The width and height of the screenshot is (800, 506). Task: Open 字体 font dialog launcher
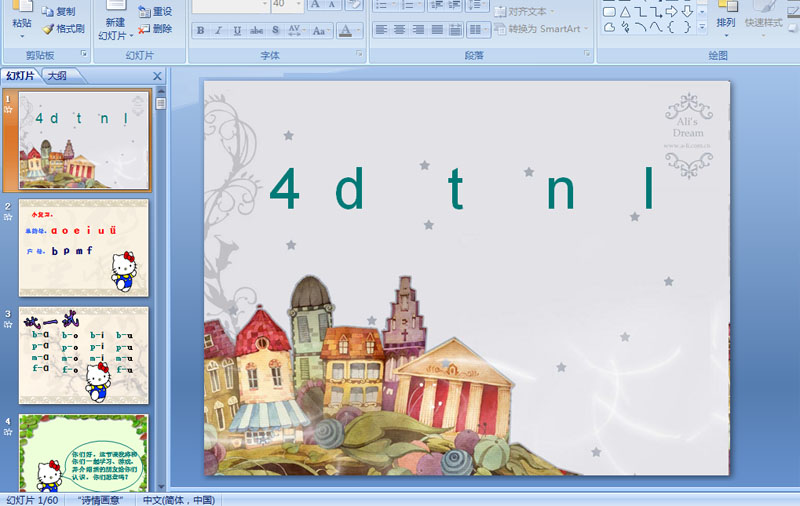tap(359, 54)
